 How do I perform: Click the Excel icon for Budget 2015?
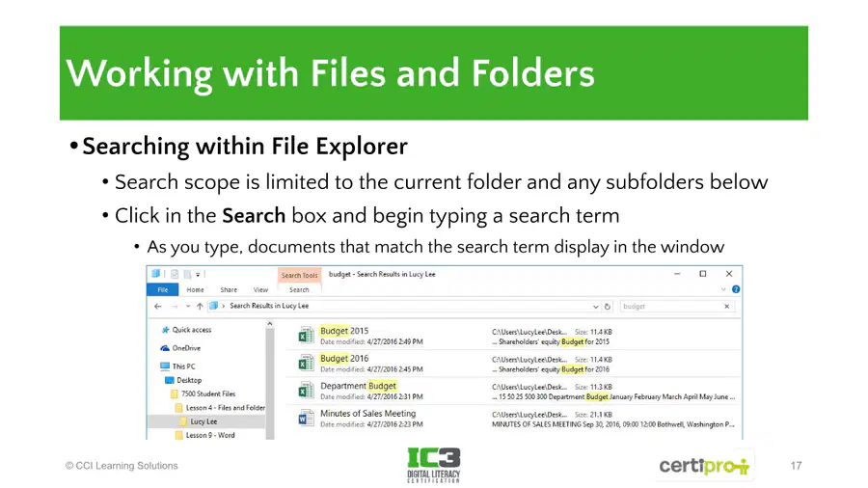click(306, 336)
